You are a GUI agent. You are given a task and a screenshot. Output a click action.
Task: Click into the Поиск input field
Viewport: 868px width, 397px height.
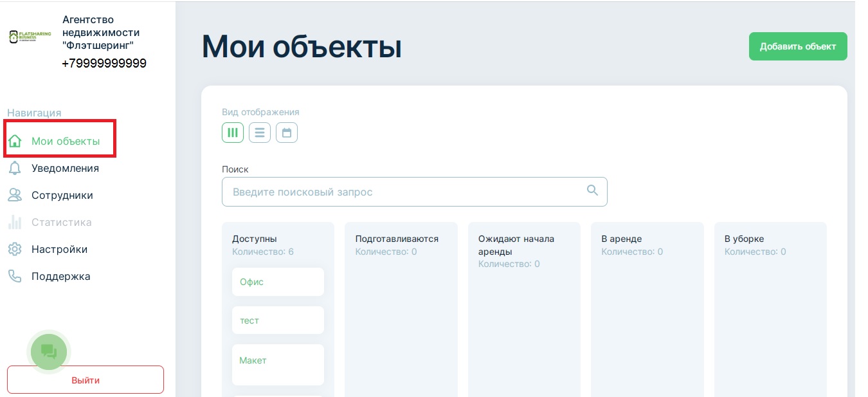pos(405,192)
